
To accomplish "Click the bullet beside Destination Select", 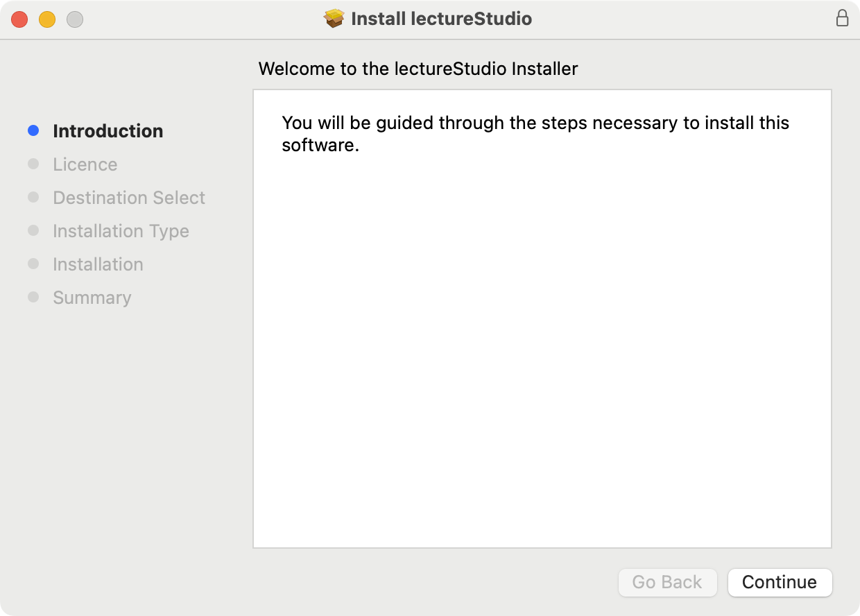I will 33,197.
